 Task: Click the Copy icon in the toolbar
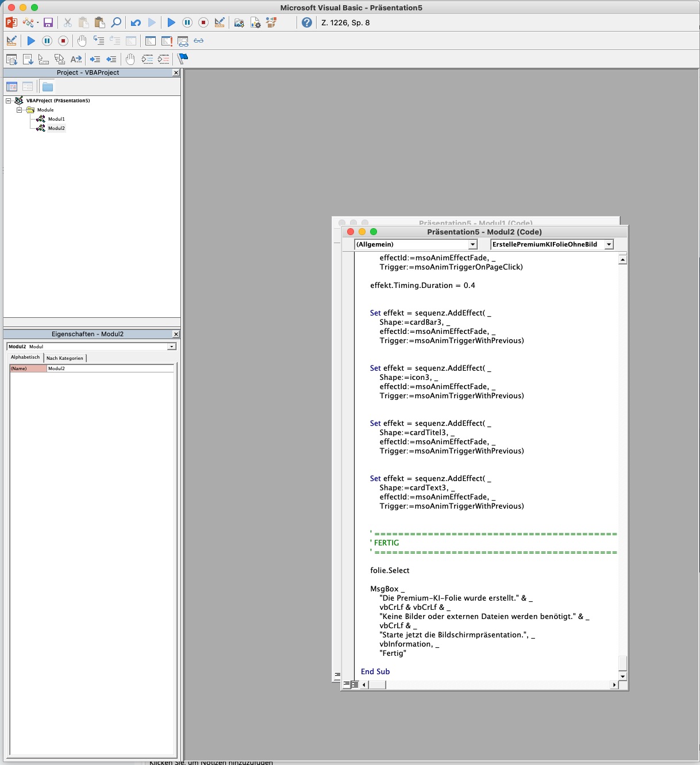click(84, 22)
